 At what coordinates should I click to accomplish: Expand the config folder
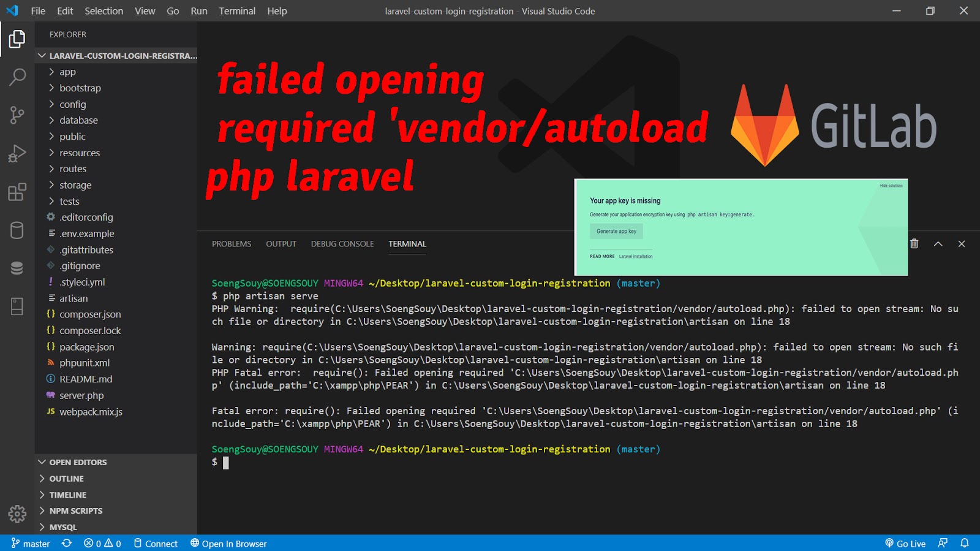pyautogui.click(x=116, y=104)
